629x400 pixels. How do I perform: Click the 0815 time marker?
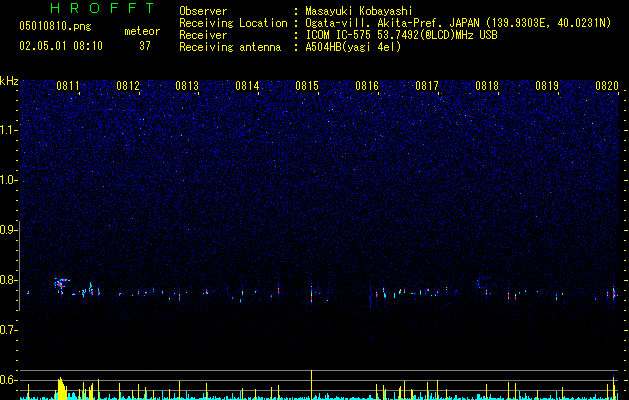307,86
